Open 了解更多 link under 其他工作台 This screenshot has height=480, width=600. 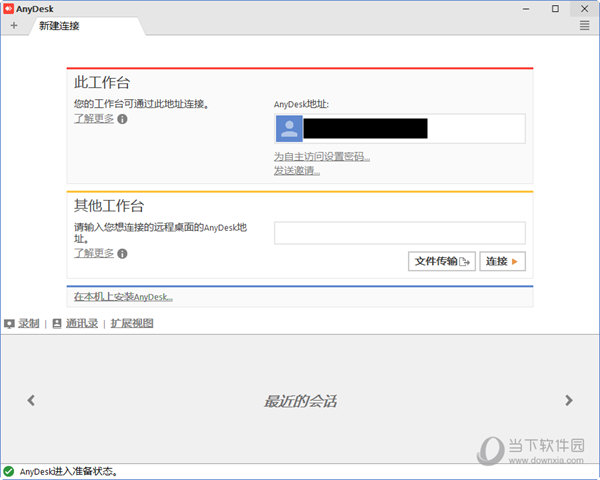point(94,253)
